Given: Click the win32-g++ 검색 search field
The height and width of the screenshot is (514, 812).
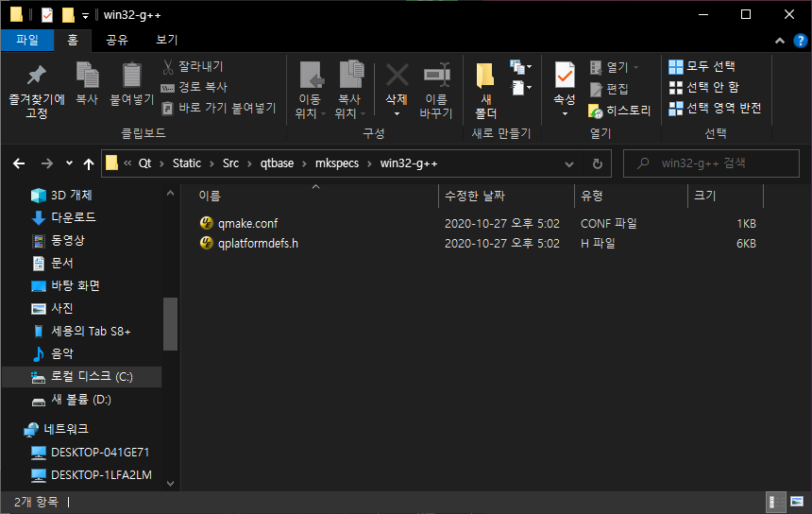Looking at the screenshot, I should tap(711, 163).
